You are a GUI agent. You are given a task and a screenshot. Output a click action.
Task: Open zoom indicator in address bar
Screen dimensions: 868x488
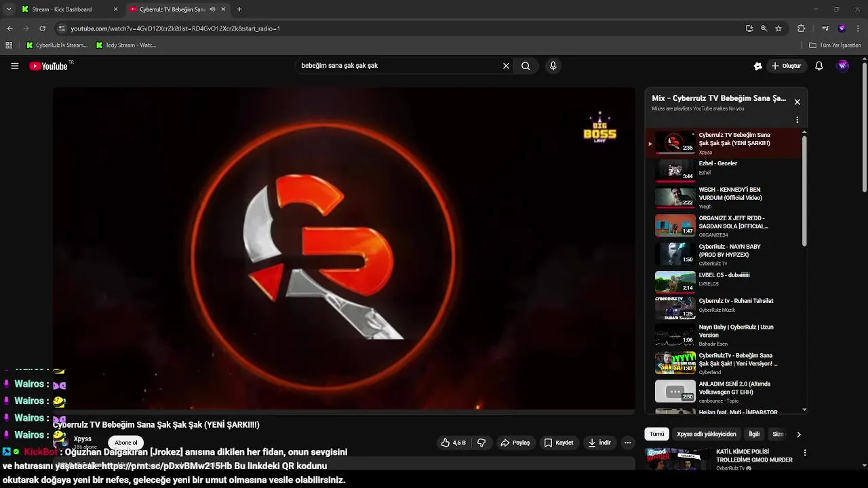pos(764,28)
